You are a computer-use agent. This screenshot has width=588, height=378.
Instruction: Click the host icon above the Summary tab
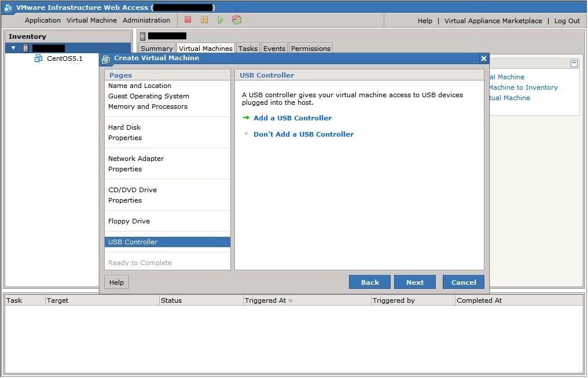(142, 36)
